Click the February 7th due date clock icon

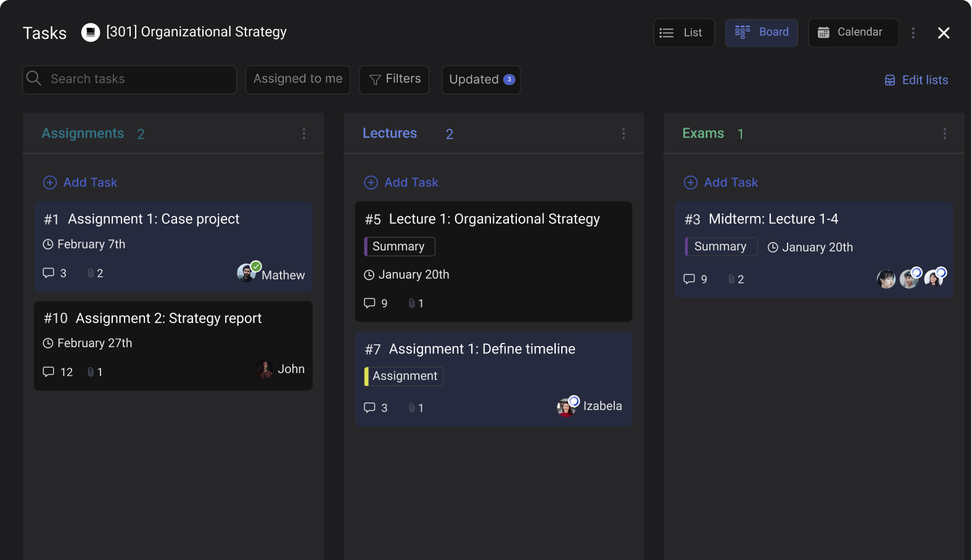tap(47, 244)
